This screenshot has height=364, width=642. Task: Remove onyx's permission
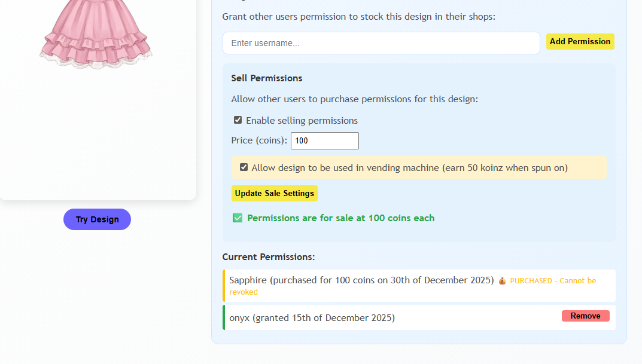(585, 316)
